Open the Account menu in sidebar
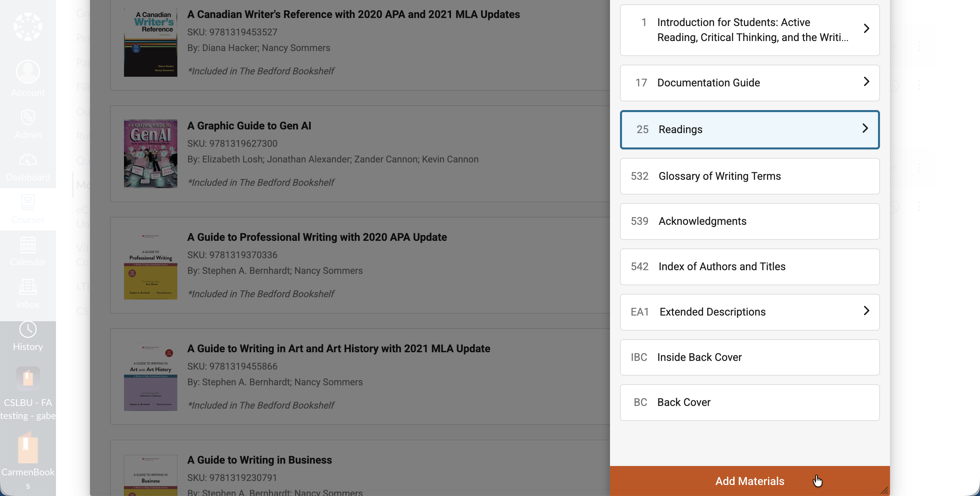This screenshot has height=496, width=980. 28,78
